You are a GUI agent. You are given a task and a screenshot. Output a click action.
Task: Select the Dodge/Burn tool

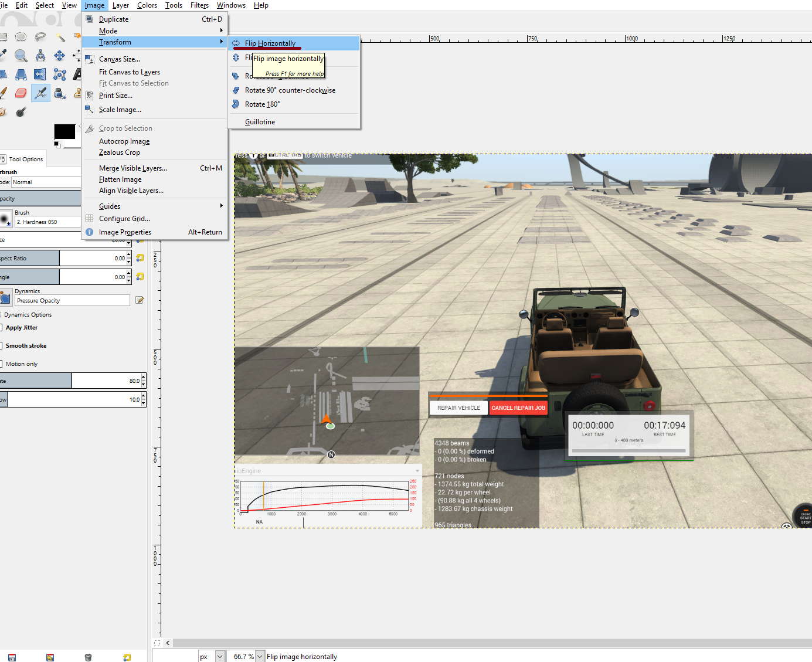coord(21,111)
